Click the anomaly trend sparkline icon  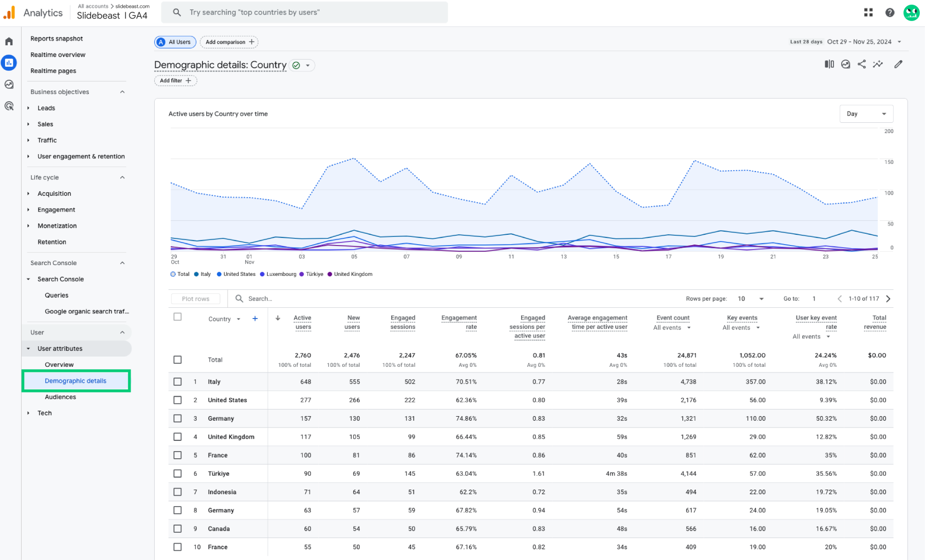(878, 64)
